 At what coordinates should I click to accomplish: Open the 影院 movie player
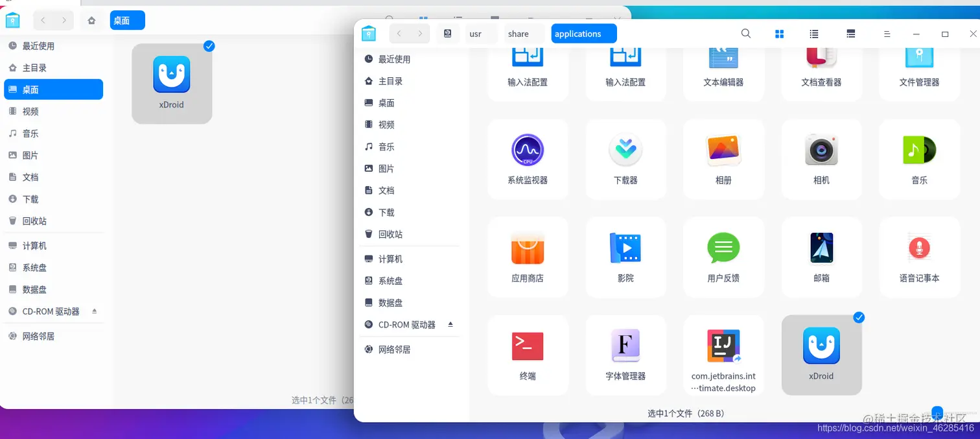(x=625, y=257)
